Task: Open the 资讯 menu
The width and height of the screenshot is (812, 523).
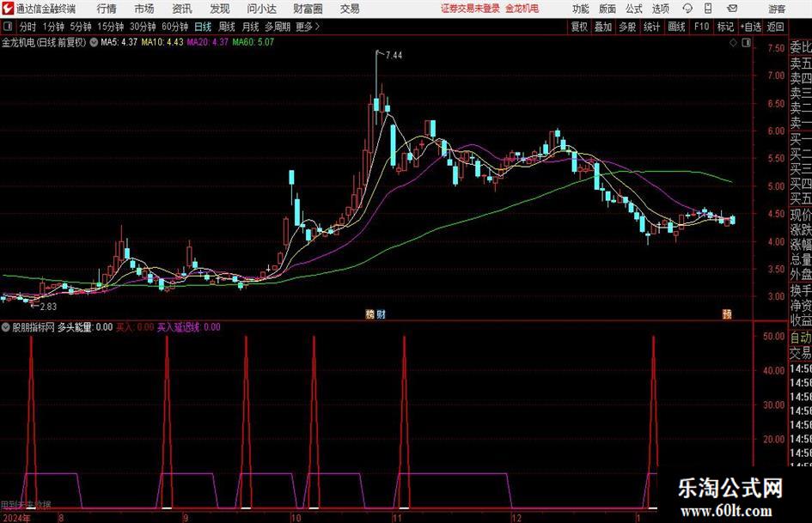Action: [182, 9]
